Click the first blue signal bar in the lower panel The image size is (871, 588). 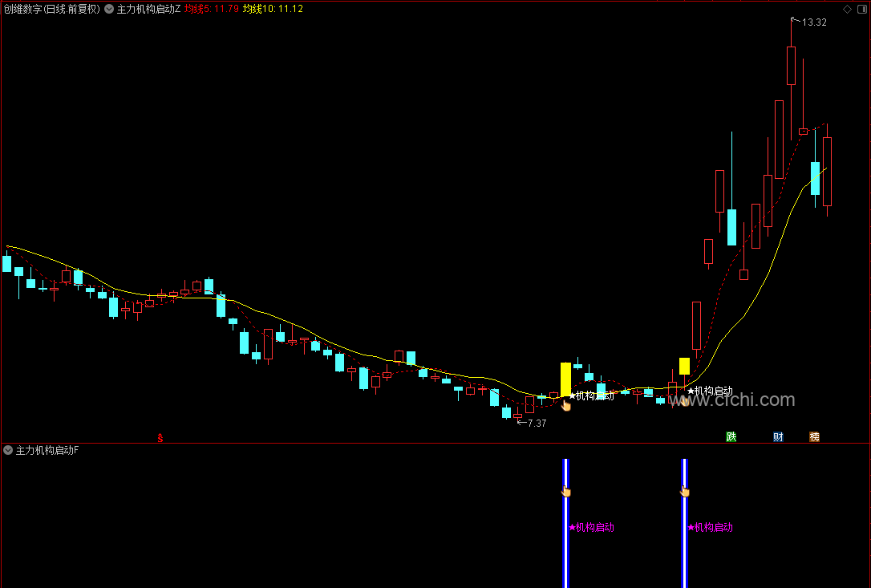(565, 523)
